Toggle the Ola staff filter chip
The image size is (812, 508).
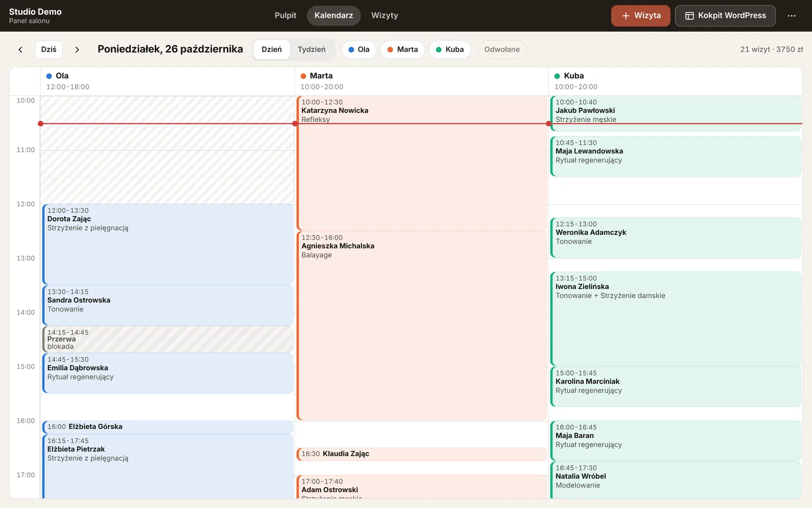359,49
